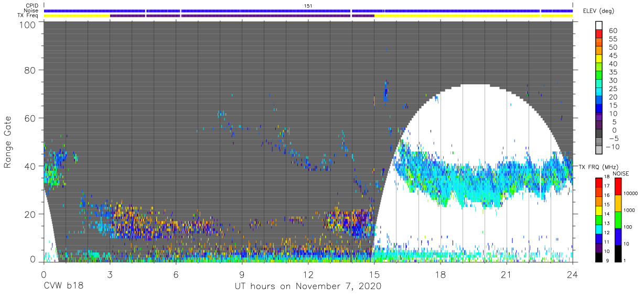Pick the black bottom segment of TX FRQ scale
The width and height of the screenshot is (644, 297).
[x=598, y=256]
